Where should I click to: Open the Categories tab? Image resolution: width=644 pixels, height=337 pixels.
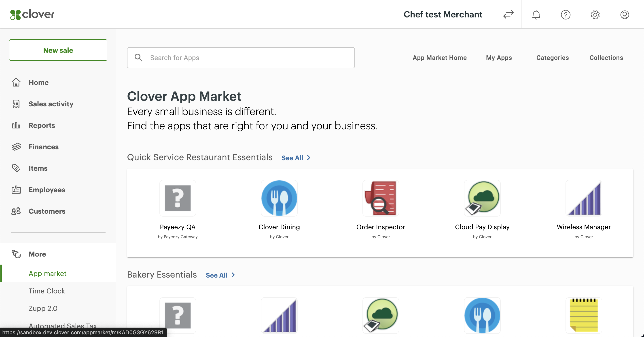click(552, 58)
